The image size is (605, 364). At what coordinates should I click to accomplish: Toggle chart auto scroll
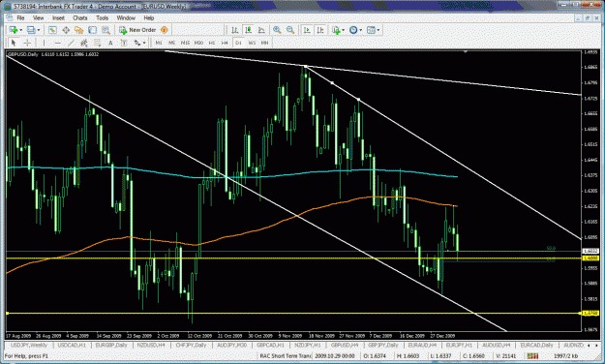coord(307,30)
